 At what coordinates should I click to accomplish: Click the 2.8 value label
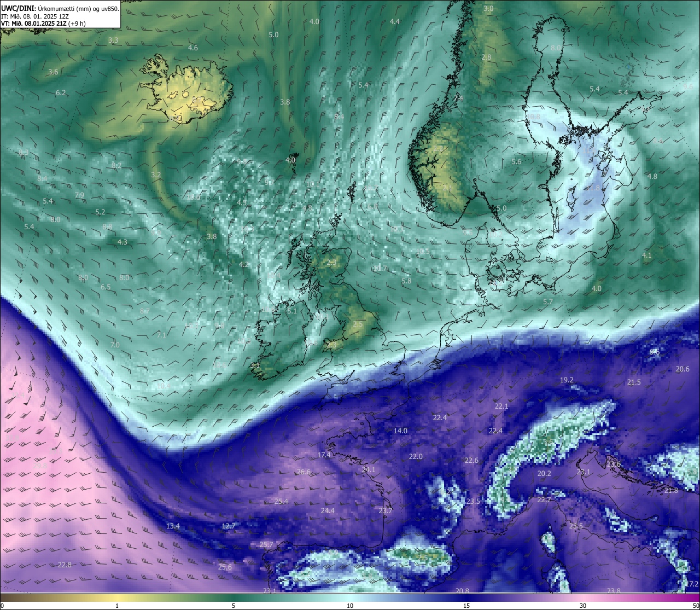point(486,57)
